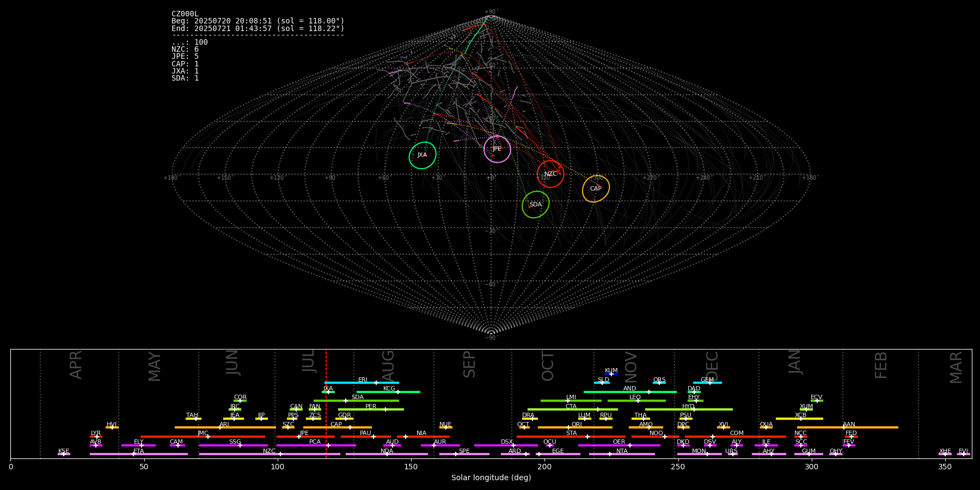The height and width of the screenshot is (490, 980).
Task: Select the AND shower bar
Action: (630, 392)
